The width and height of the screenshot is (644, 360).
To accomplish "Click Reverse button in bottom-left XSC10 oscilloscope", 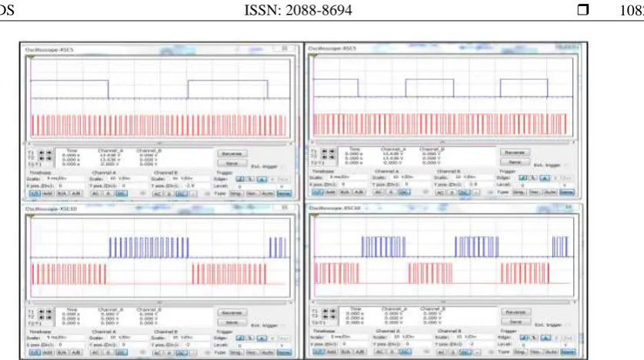I will click(x=232, y=313).
